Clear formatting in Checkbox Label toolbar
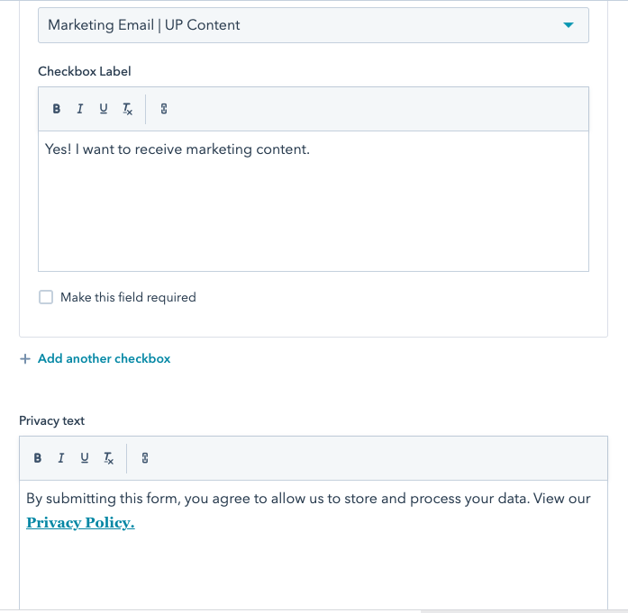This screenshot has width=628, height=613. [x=127, y=109]
